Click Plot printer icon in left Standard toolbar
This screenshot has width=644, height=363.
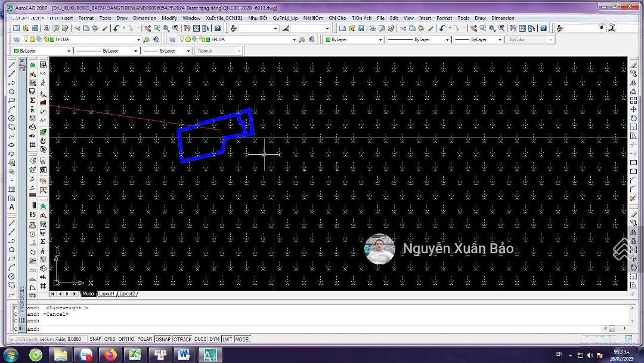pyautogui.click(x=46, y=29)
